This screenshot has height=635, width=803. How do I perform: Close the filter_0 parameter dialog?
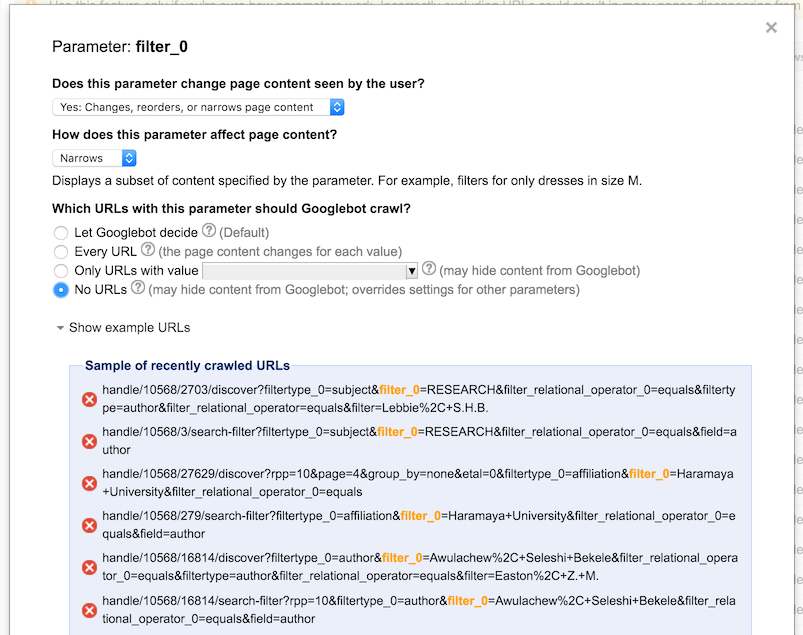pyautogui.click(x=771, y=28)
